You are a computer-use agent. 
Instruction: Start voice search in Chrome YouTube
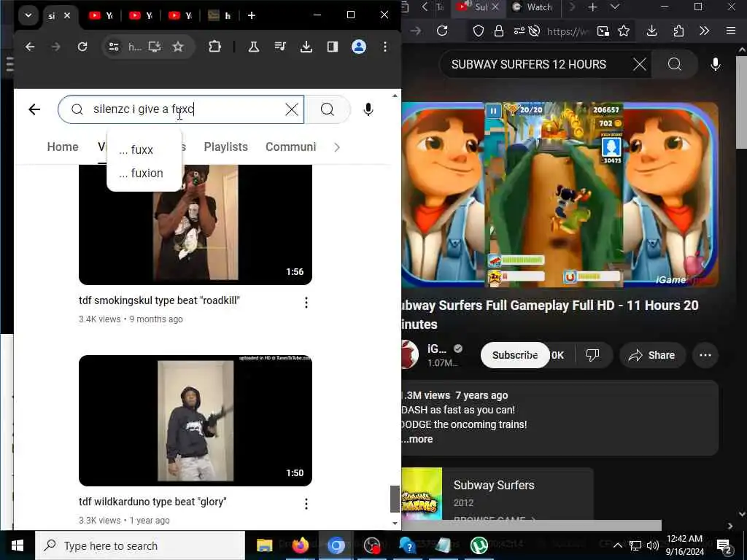[x=368, y=109]
